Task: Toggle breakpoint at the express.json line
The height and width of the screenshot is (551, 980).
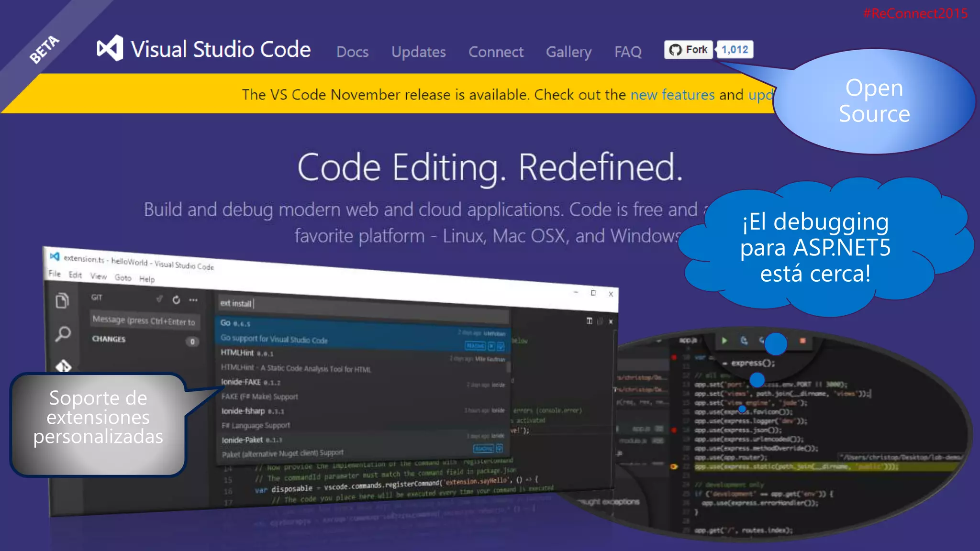Action: coord(674,430)
